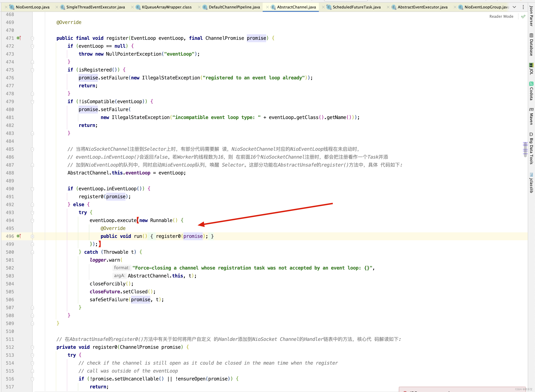Click the green inspections checkmark icon
This screenshot has height=392, width=535.
coord(523,16)
